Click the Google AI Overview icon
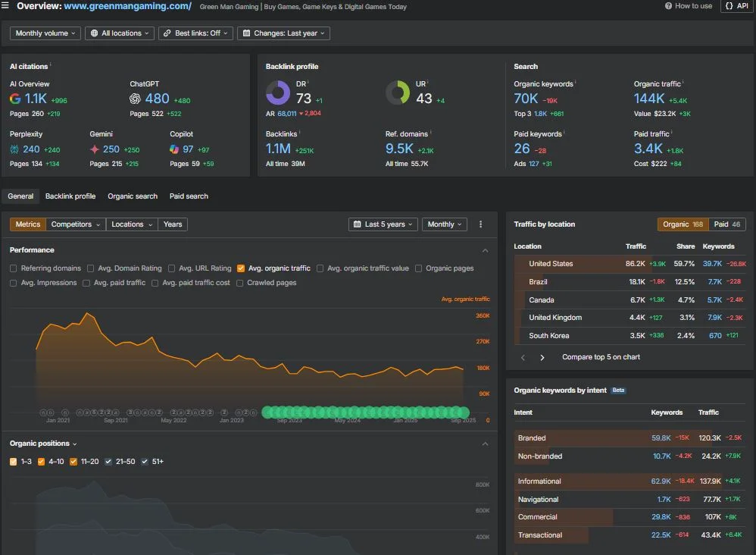The width and height of the screenshot is (756, 555). (x=16, y=99)
